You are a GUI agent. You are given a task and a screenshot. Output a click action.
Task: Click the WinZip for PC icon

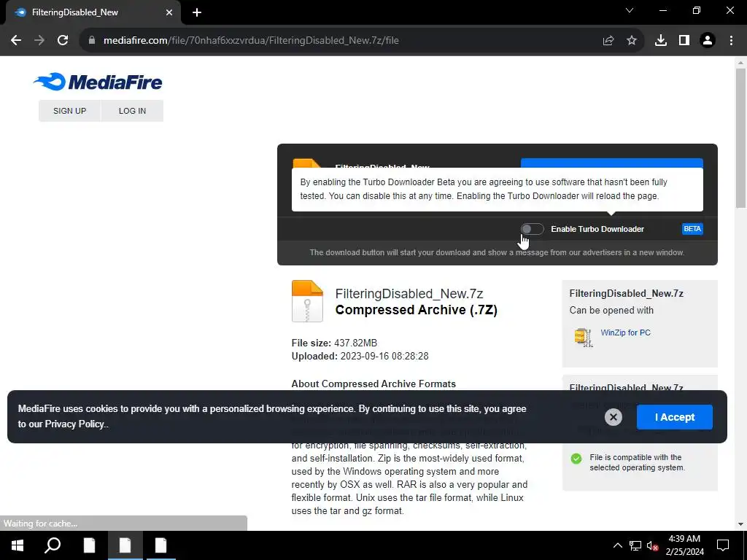584,337
